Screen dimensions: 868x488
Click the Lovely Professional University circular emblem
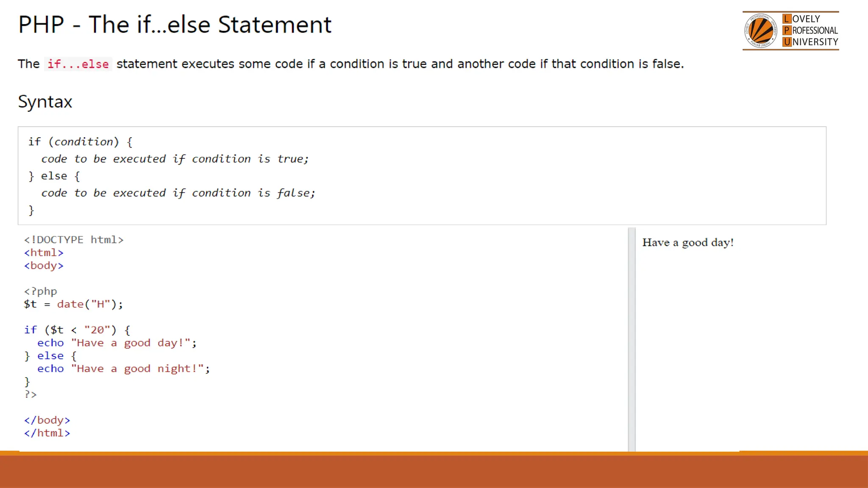(761, 30)
